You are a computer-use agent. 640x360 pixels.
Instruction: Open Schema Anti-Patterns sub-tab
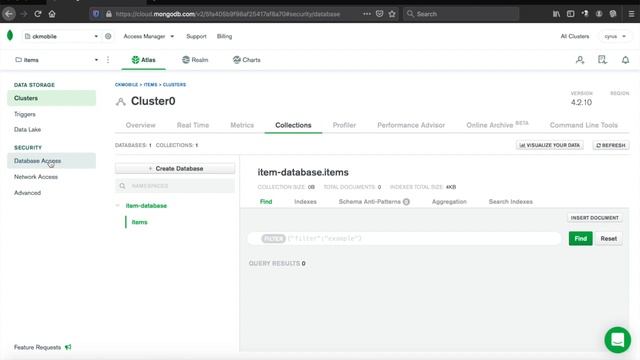(369, 202)
